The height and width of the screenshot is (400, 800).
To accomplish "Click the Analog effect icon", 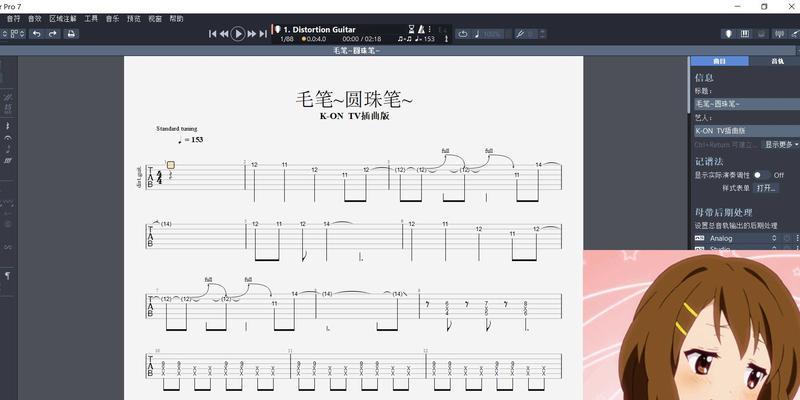I will 699,238.
